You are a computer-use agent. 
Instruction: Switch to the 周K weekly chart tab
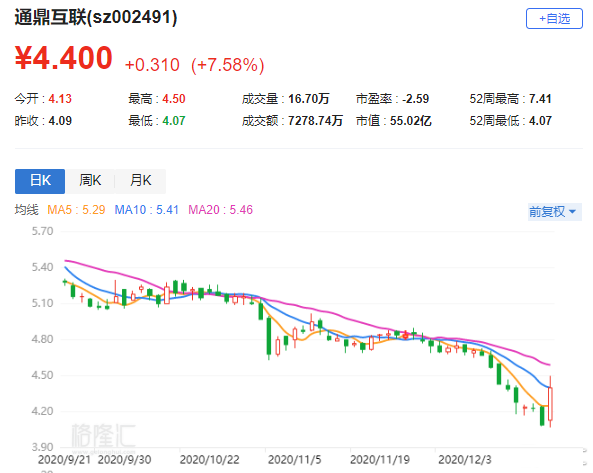click(90, 181)
